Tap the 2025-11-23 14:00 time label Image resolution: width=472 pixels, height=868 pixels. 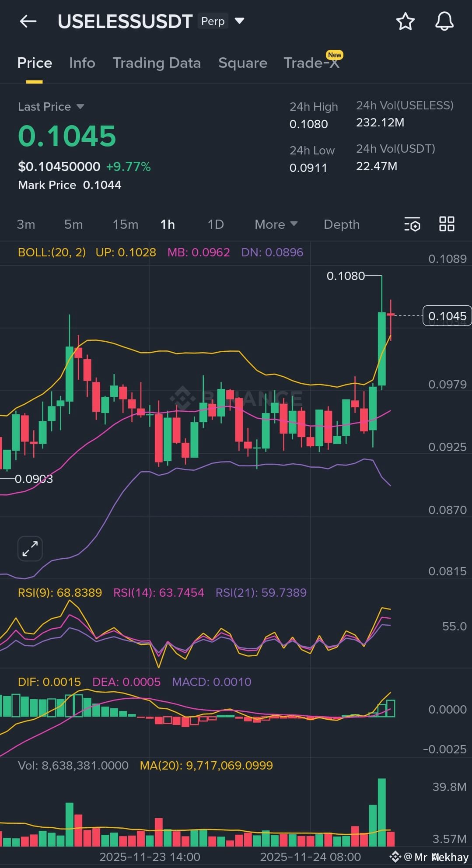(x=150, y=857)
